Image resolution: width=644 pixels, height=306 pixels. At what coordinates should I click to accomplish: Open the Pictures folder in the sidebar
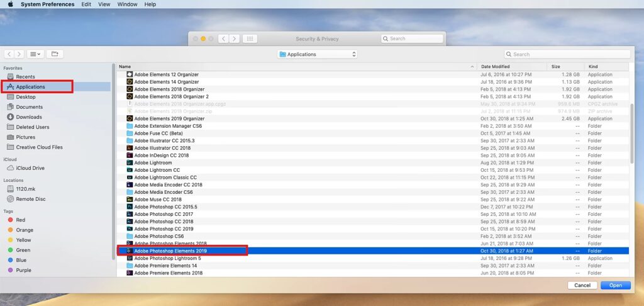click(26, 137)
